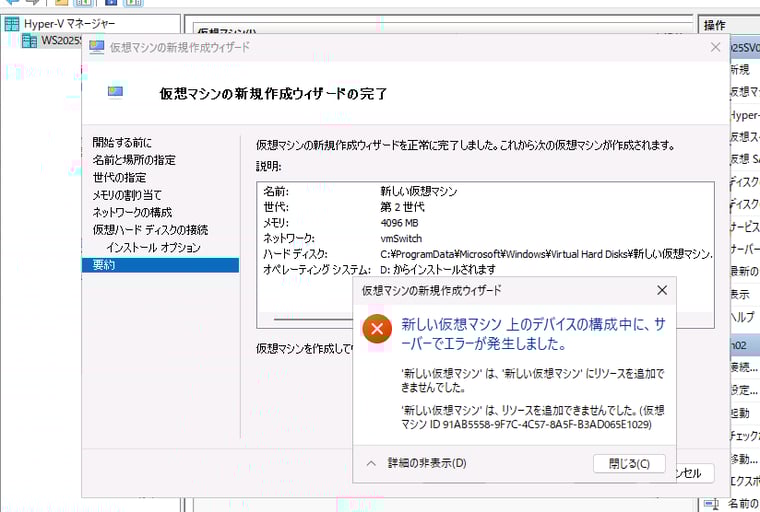Viewport: 760px width, 512px height.
Task: Click ヘルプ in the Actions pane
Action: click(x=743, y=317)
